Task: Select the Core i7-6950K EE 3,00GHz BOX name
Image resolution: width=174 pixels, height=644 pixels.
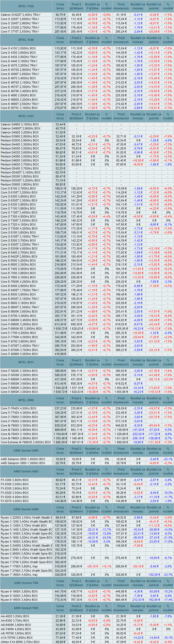Action: click(21, 329)
